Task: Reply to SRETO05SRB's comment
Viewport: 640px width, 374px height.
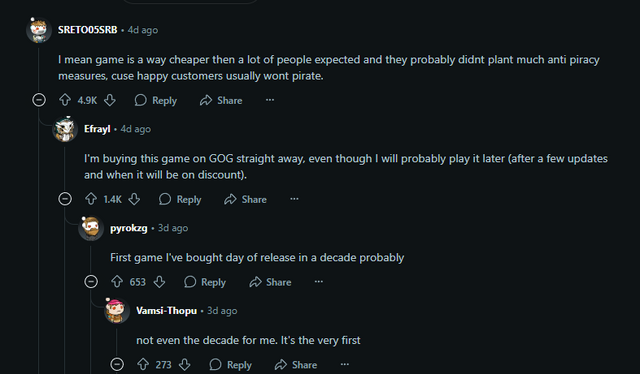Action: (156, 100)
